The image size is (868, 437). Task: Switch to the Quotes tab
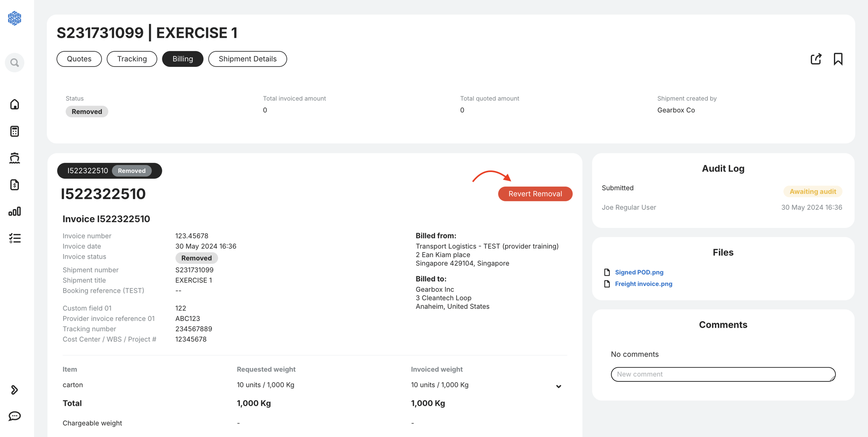[x=79, y=59]
